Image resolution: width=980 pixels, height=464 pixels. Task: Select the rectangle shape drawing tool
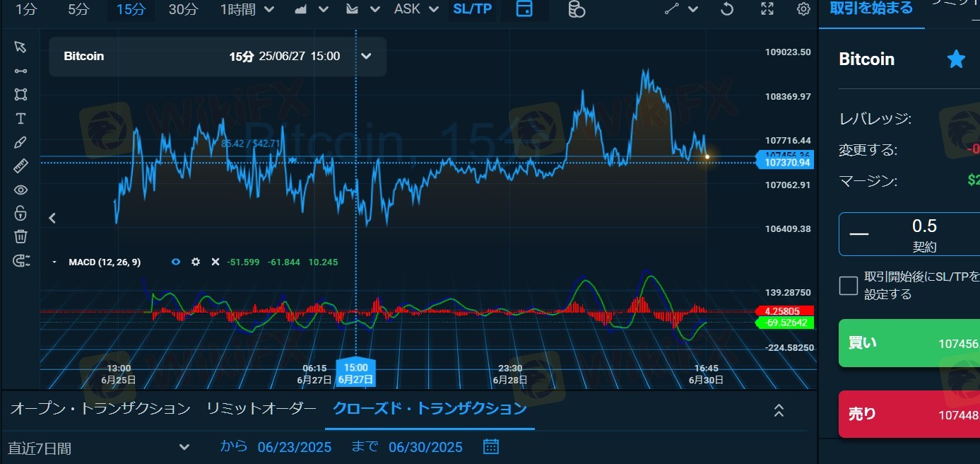pos(20,94)
